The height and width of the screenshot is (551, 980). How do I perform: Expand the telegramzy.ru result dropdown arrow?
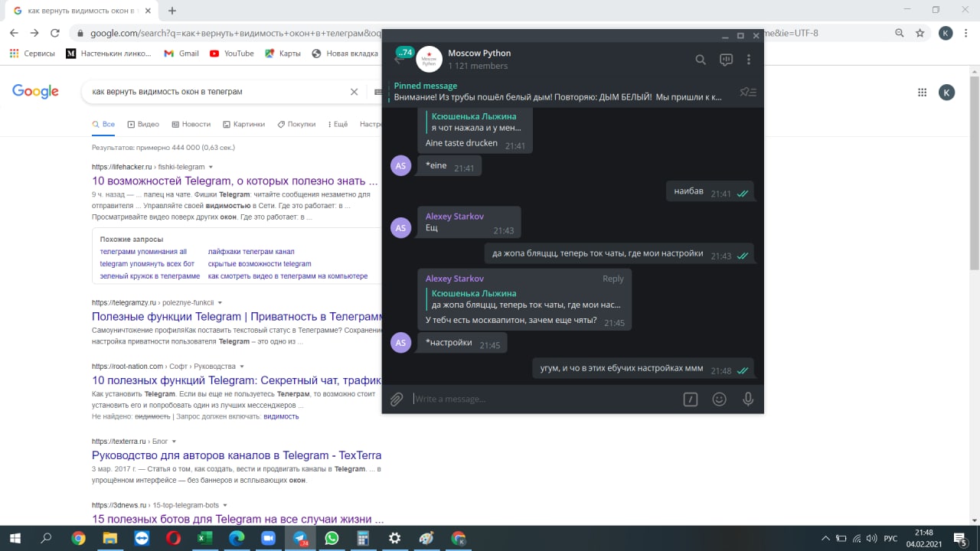(x=220, y=302)
